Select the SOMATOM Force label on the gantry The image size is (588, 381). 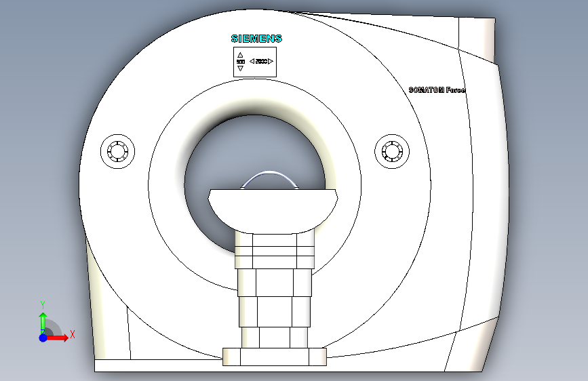coord(437,90)
